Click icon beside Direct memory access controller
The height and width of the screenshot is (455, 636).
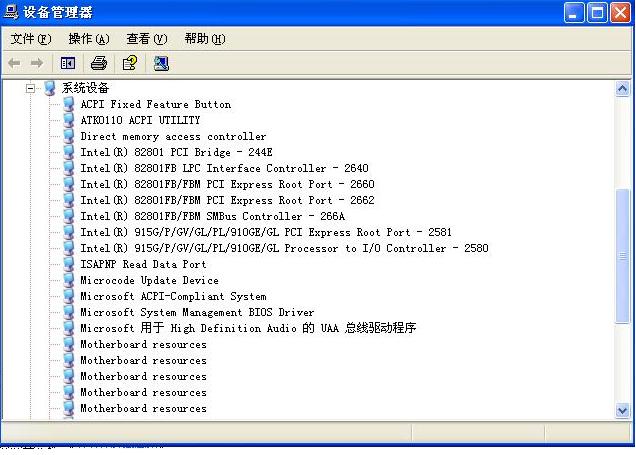pos(69,136)
